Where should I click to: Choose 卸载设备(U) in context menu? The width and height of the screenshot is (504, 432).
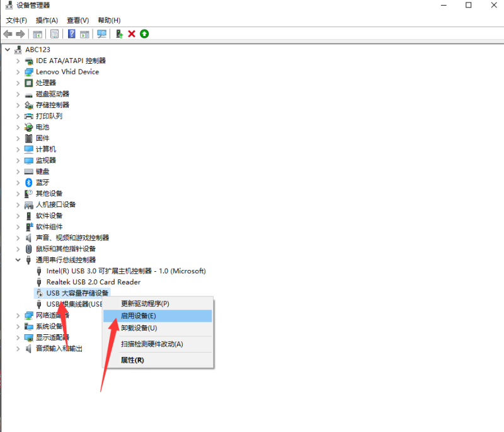[157, 328]
